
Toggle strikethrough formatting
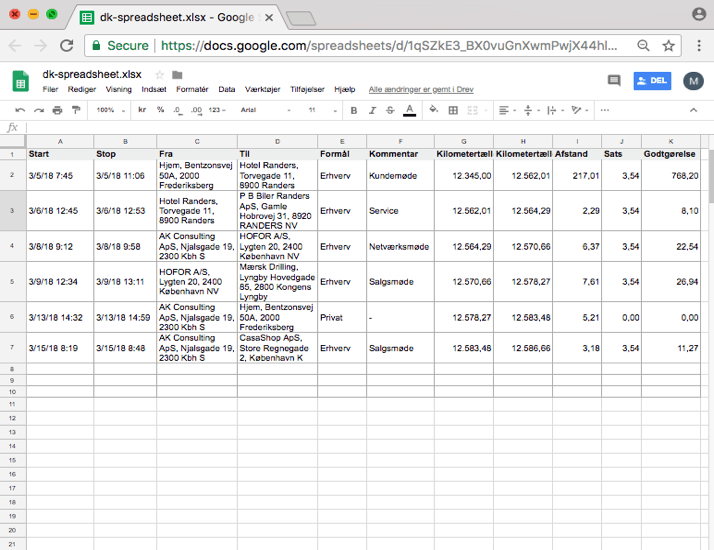click(390, 110)
